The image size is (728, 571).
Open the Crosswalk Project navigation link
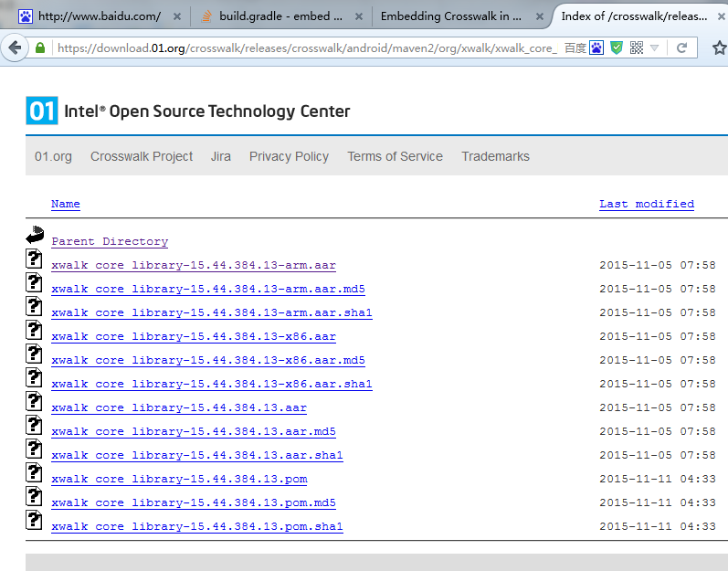[x=142, y=156]
